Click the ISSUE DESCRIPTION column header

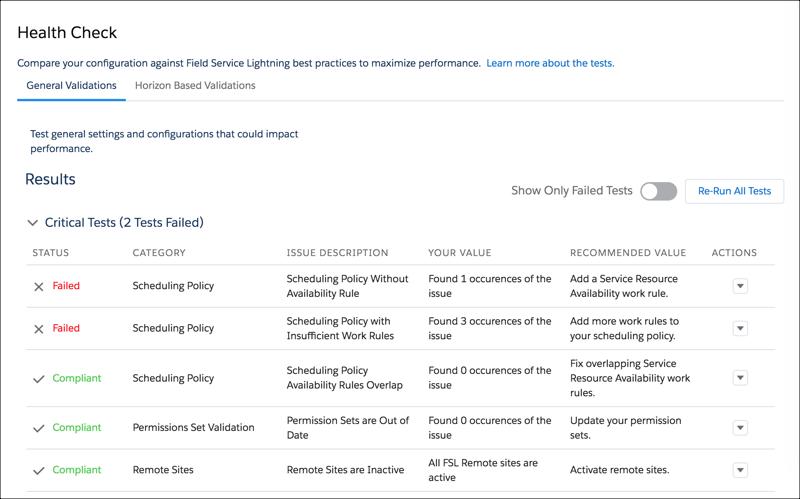tap(337, 253)
